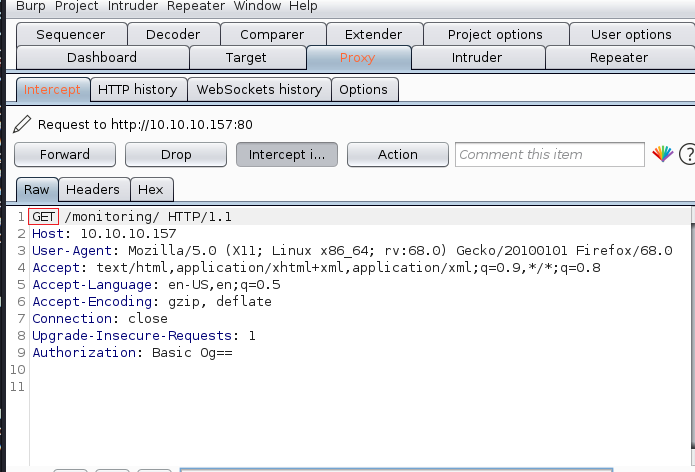This screenshot has height=472, width=695.
Task: Switch to the Comparer tab
Action: 272,34
